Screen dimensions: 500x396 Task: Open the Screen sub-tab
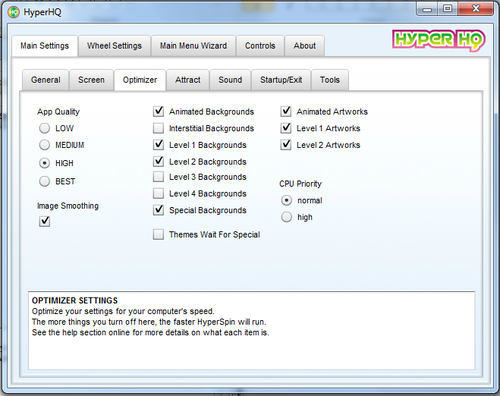pyautogui.click(x=91, y=80)
